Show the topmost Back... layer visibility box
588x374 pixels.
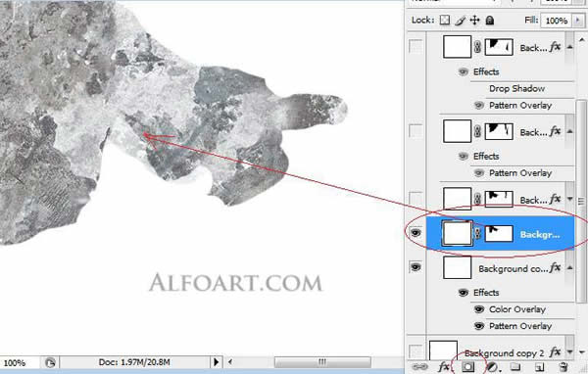416,47
